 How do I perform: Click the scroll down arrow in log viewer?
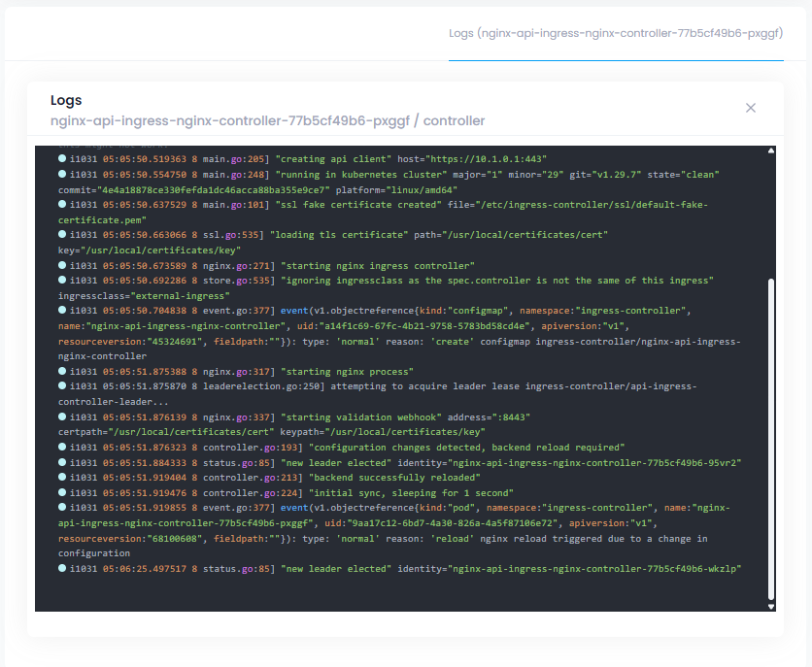point(770,606)
